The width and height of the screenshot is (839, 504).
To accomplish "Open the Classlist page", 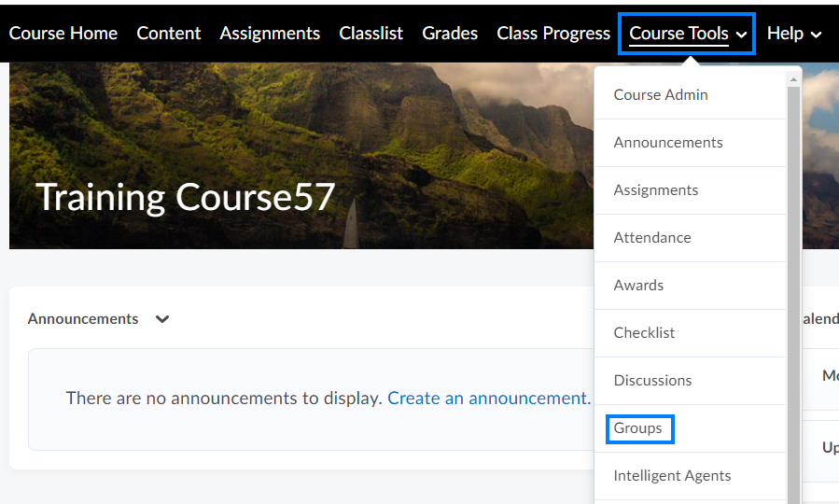I will (371, 34).
